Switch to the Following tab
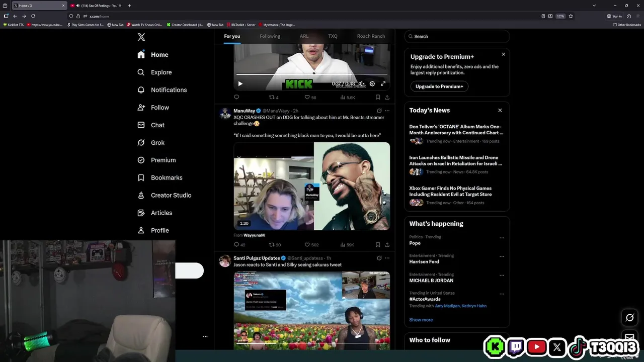 click(x=270, y=36)
